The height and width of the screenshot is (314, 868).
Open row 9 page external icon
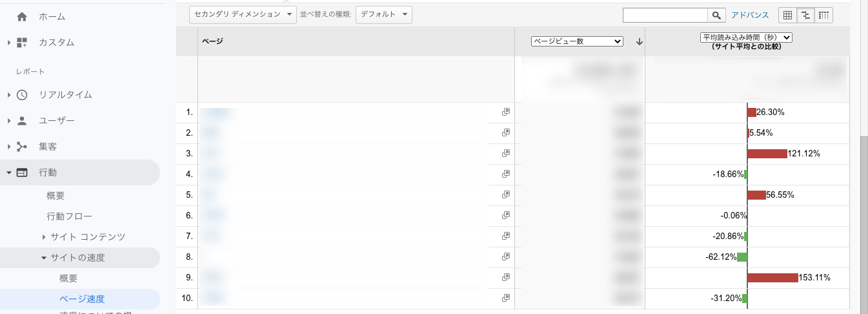[x=506, y=277]
